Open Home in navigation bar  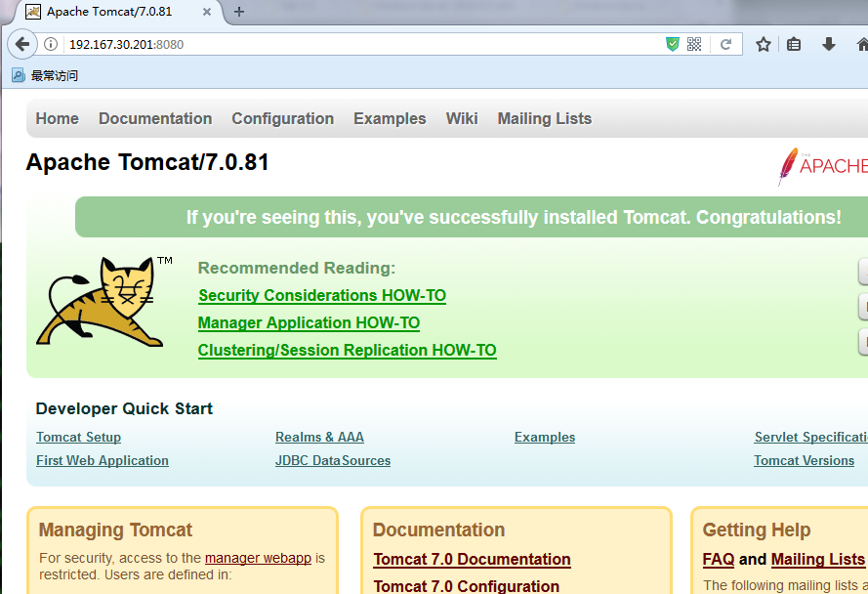point(57,118)
